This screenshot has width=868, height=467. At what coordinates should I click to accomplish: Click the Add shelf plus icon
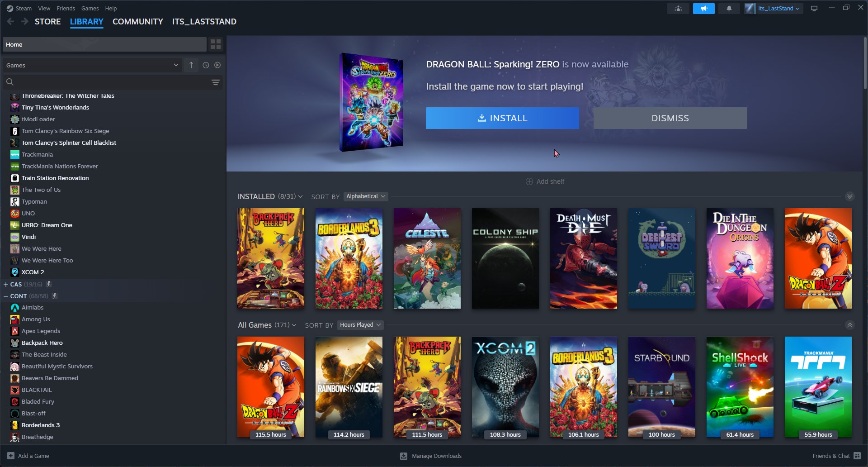[x=529, y=181]
